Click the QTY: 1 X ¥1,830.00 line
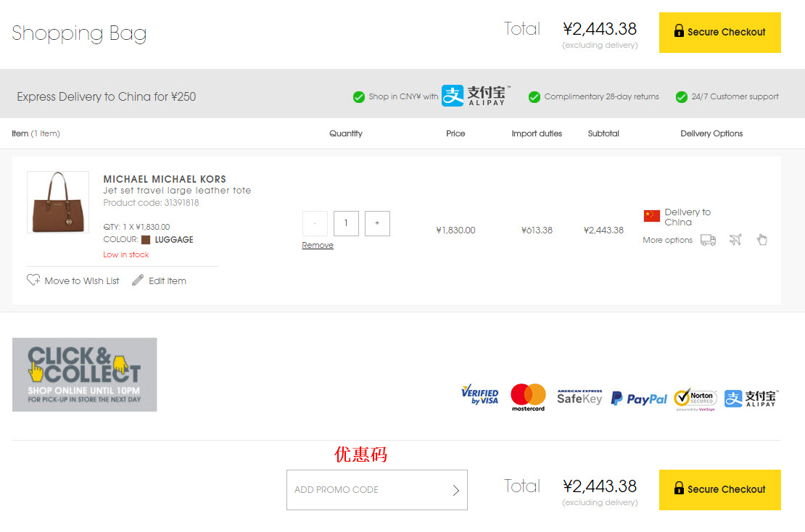Viewport: 805px width, 532px height. [136, 227]
